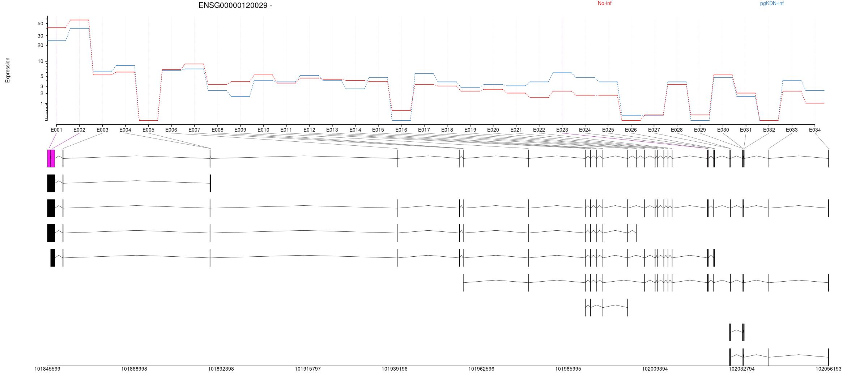The width and height of the screenshot is (868, 376).
Task: Click the blue pgKDN-inf line above E023
Action: [x=562, y=73]
